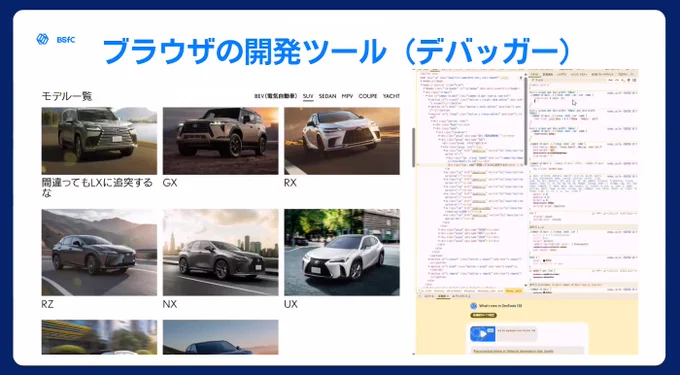Open the LX model photo
Screen dimensions: 680x375
99,141
